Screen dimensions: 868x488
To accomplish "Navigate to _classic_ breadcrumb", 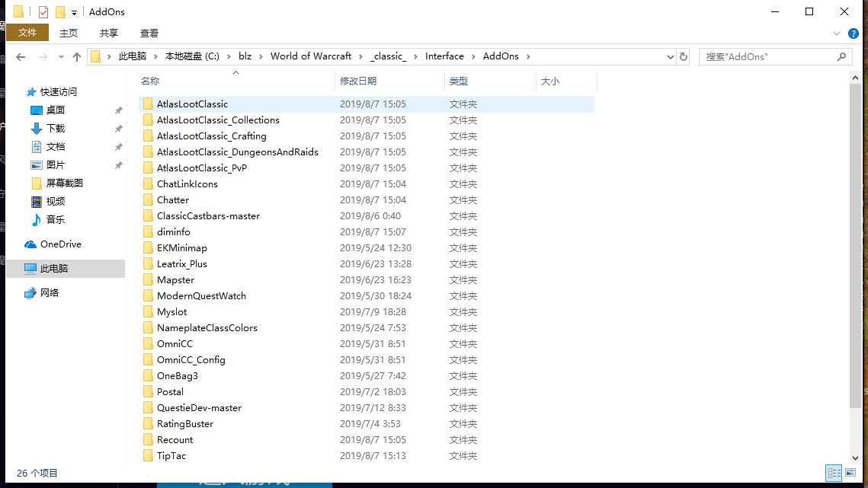I will coord(389,56).
